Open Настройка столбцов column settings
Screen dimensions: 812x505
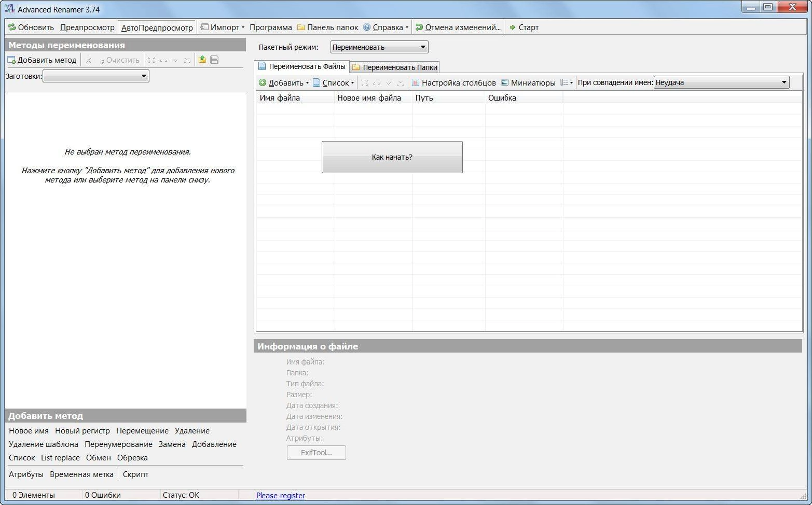pos(454,82)
